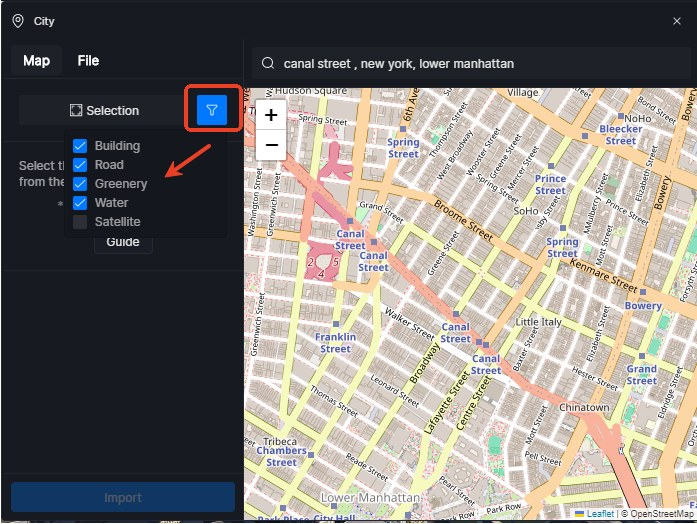Screen dimensions: 697x524
Task: Uncheck the Building checkbox
Action: (x=80, y=146)
